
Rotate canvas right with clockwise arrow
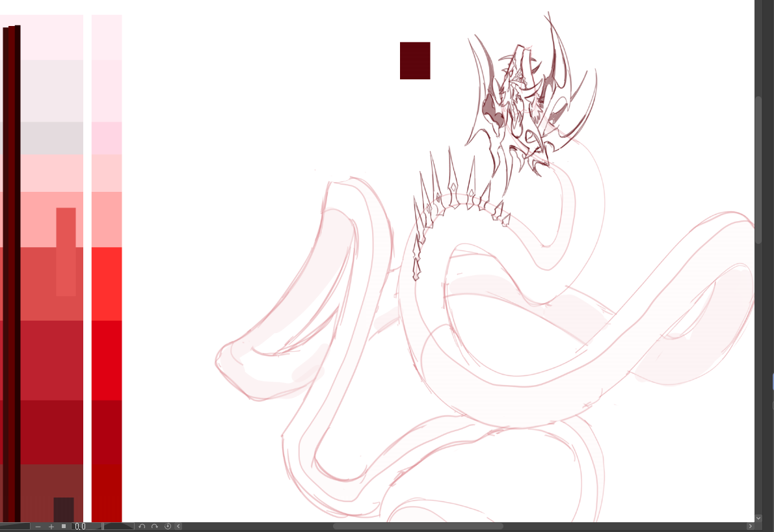pos(155,526)
